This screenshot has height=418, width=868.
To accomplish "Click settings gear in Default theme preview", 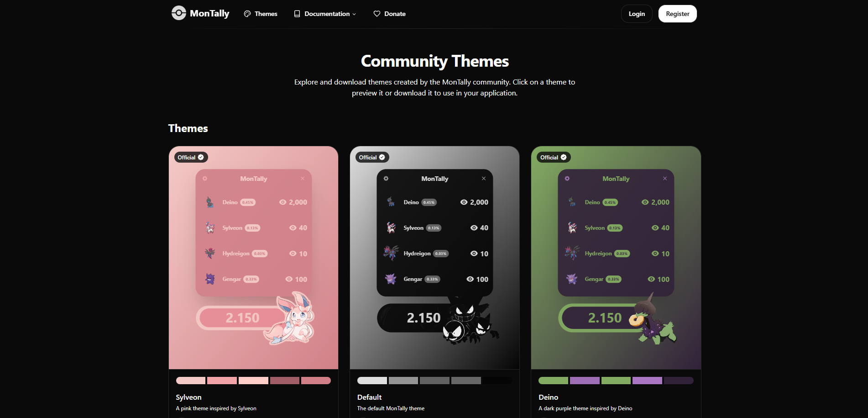I will 386,179.
